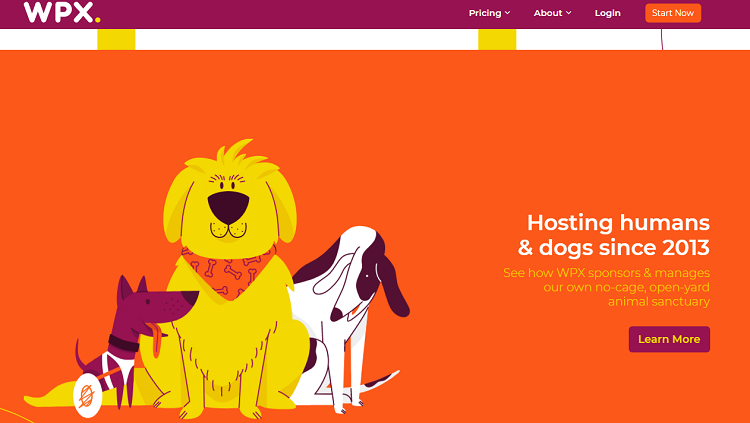Image resolution: width=750 pixels, height=423 pixels.
Task: Expand the chevron next to About
Action: pyautogui.click(x=569, y=13)
